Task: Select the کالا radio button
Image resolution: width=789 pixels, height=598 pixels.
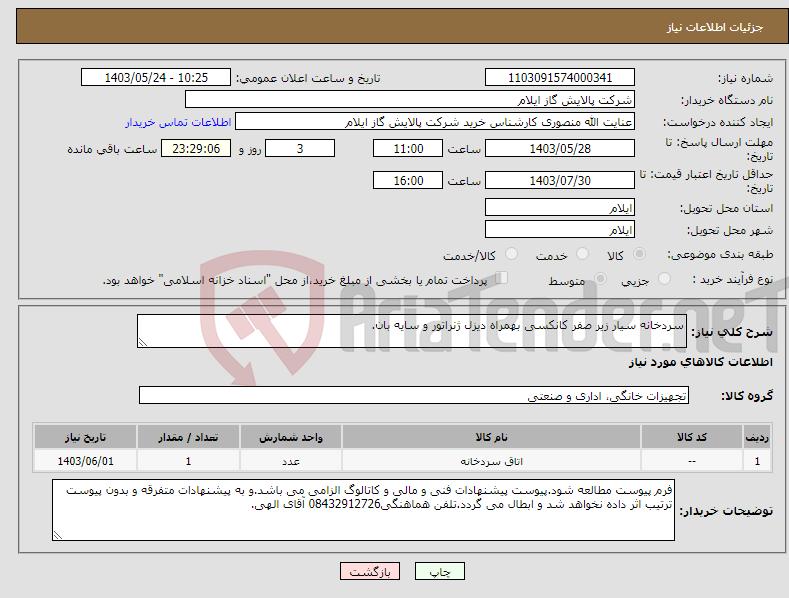Action: click(x=639, y=254)
